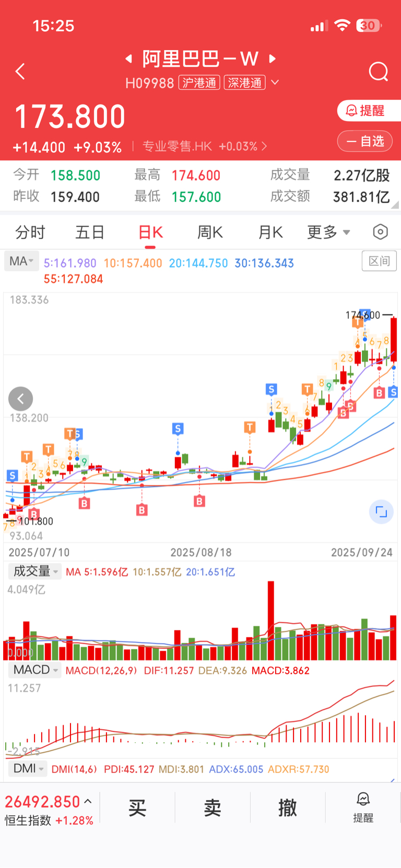This screenshot has width=401, height=868.
Task: Tap bottom 提醒 alert icon
Action: (x=363, y=807)
